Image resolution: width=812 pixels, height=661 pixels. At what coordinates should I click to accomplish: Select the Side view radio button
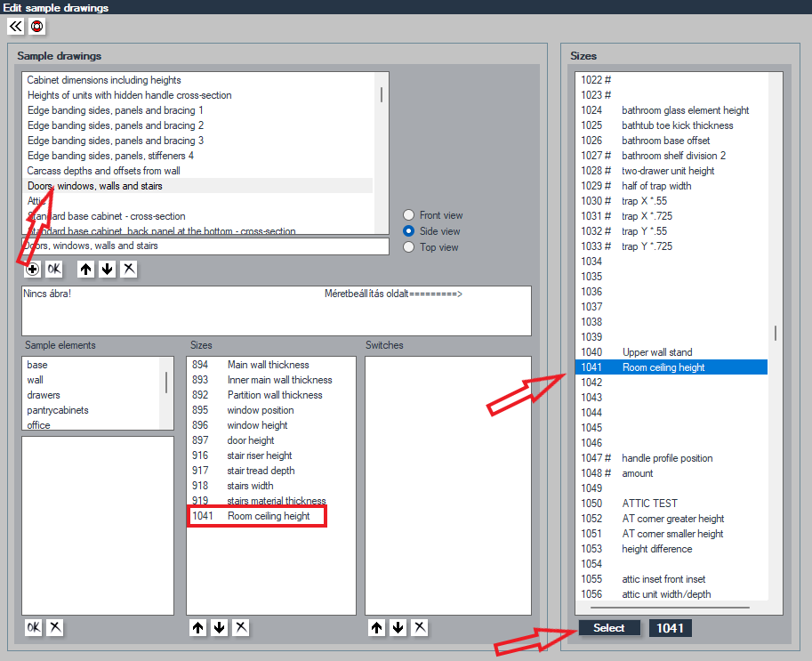tap(408, 231)
